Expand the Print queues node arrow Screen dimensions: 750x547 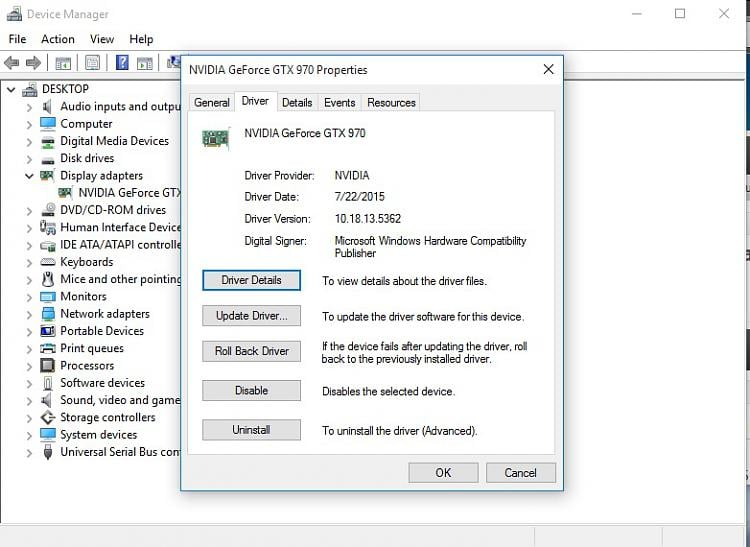pyautogui.click(x=29, y=350)
